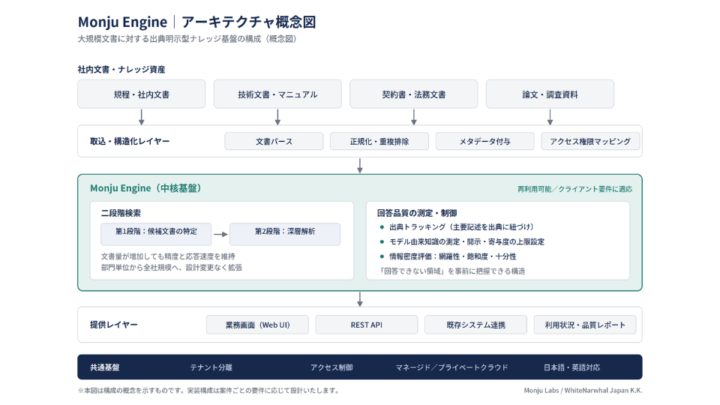Viewport: 720px width, 405px height.
Task: Click the 共通基盤 label in the dark bar
Action: click(105, 367)
